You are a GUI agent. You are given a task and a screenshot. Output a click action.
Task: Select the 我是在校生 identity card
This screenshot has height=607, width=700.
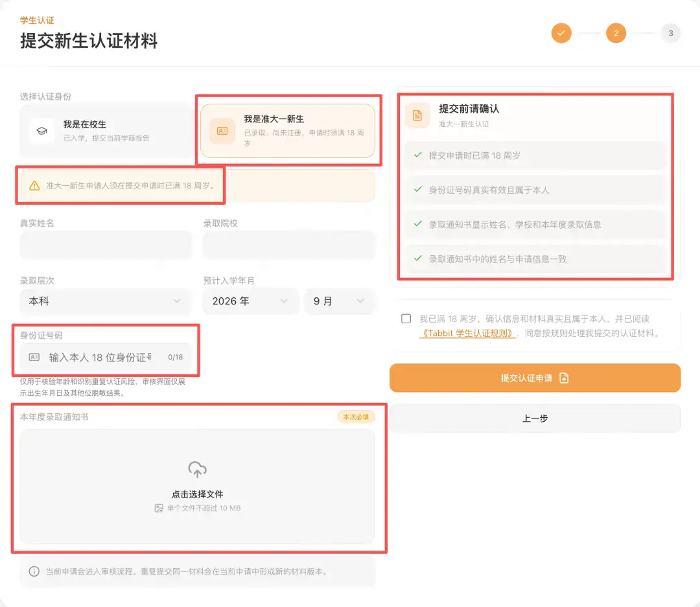[x=106, y=131]
